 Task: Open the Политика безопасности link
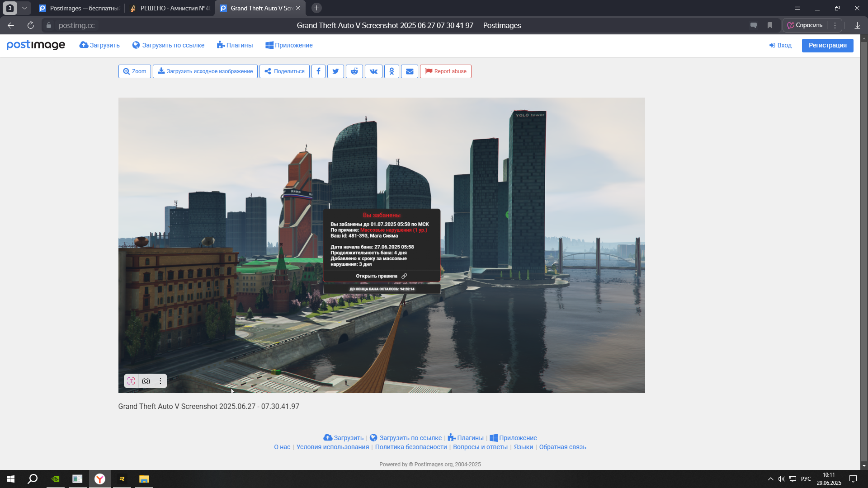click(x=411, y=447)
